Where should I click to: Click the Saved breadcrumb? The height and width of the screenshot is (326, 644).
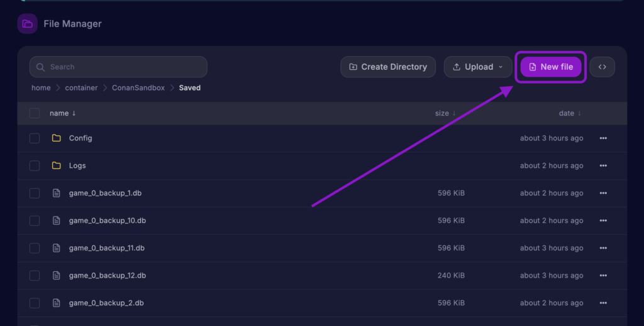point(190,88)
